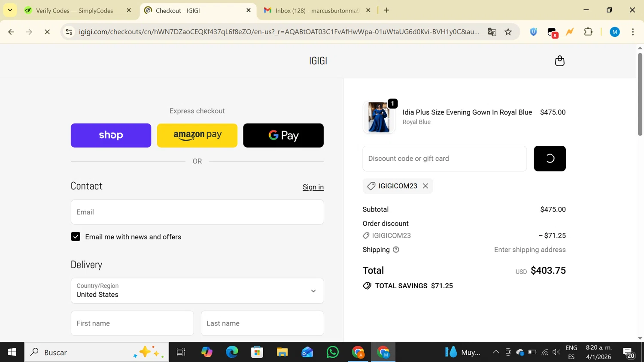The height and width of the screenshot is (362, 644).
Task: Open the extension with red 8 badge
Action: 552,32
